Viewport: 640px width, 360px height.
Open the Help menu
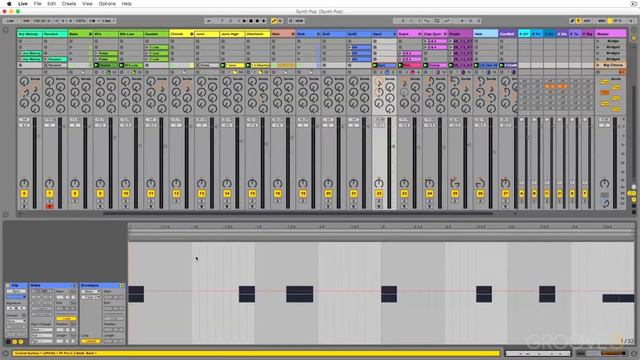coord(127,4)
